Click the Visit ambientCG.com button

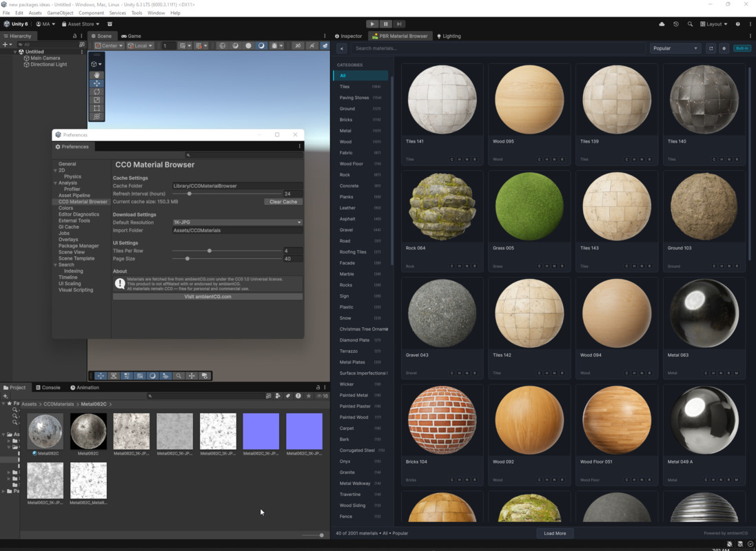click(x=207, y=296)
